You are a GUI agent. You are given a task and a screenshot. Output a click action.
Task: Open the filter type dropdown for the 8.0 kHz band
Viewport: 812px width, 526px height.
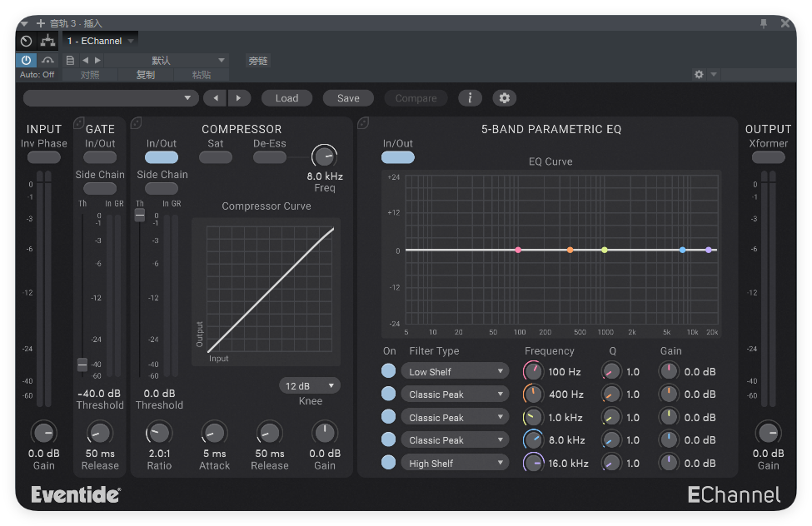455,440
